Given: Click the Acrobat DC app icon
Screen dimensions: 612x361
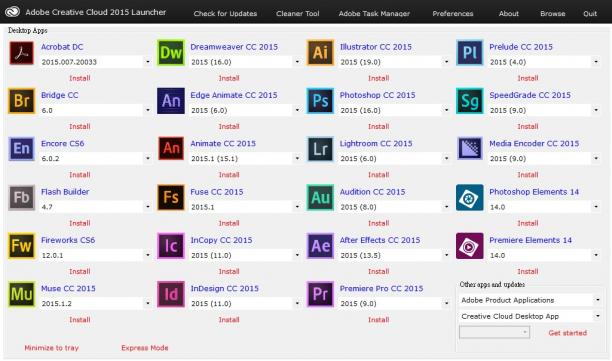Looking at the screenshot, I should pyautogui.click(x=21, y=53).
